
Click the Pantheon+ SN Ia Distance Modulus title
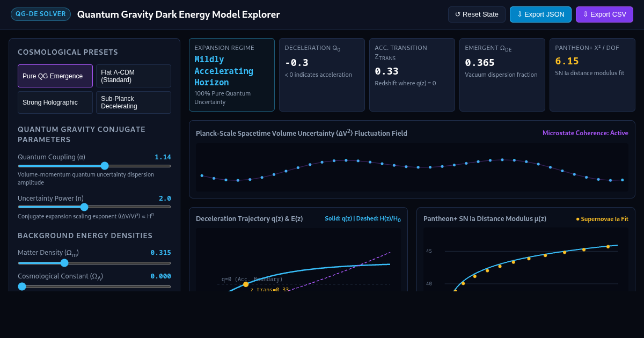[x=485, y=219]
